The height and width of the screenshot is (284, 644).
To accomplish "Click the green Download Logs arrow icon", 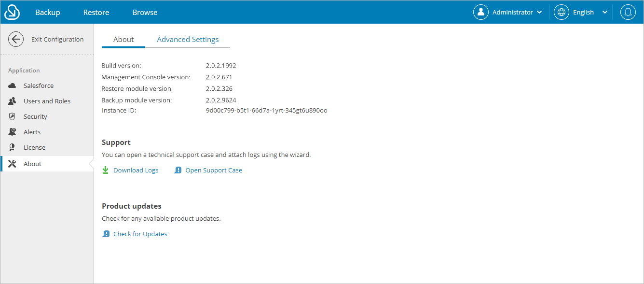I will coord(106,170).
